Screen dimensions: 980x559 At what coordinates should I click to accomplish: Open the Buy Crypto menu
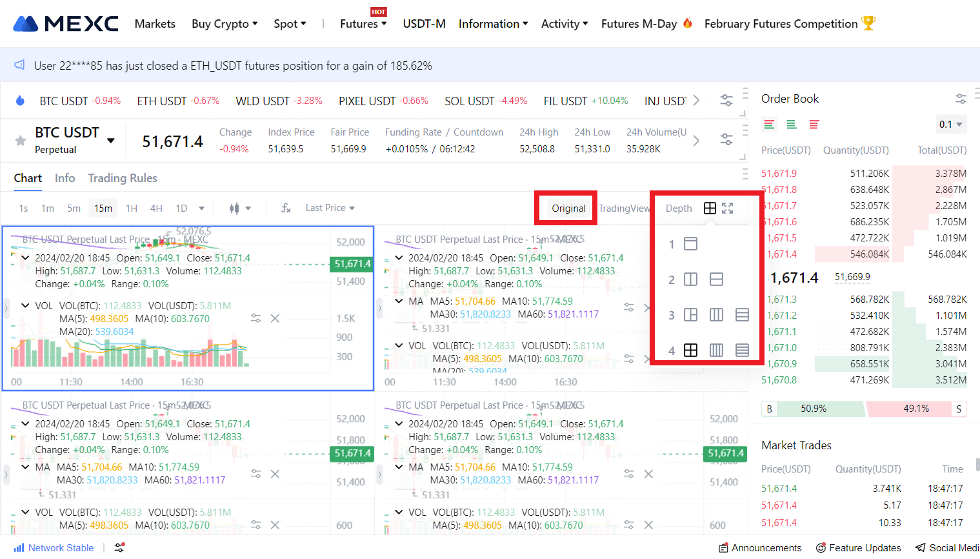(225, 24)
